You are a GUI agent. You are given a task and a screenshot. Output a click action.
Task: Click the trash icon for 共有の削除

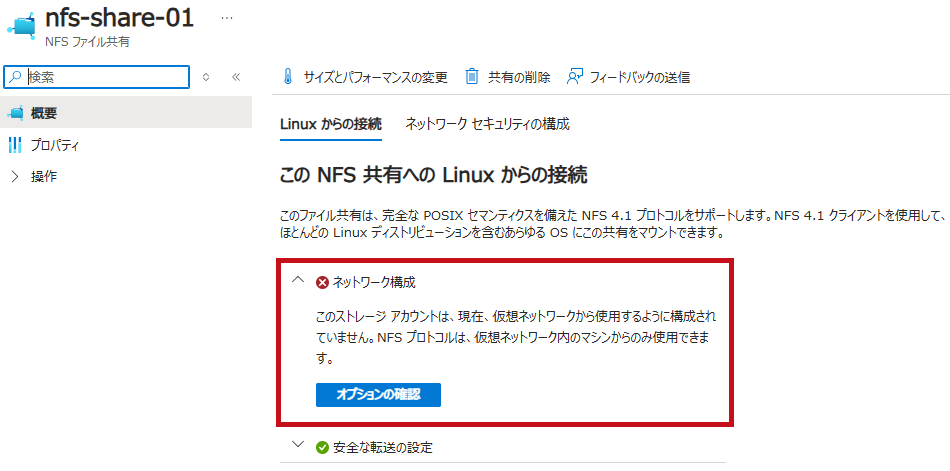[x=472, y=77]
